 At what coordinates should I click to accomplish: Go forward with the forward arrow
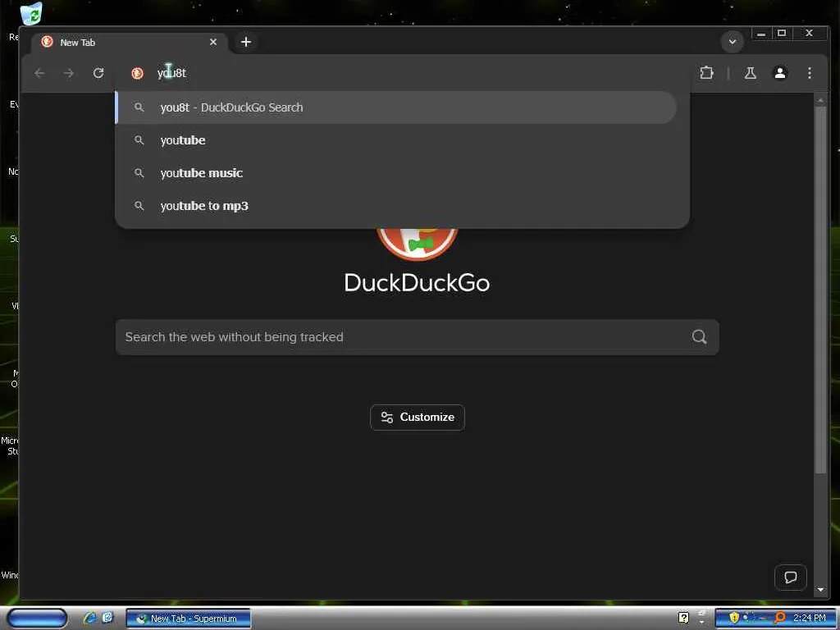(x=69, y=73)
